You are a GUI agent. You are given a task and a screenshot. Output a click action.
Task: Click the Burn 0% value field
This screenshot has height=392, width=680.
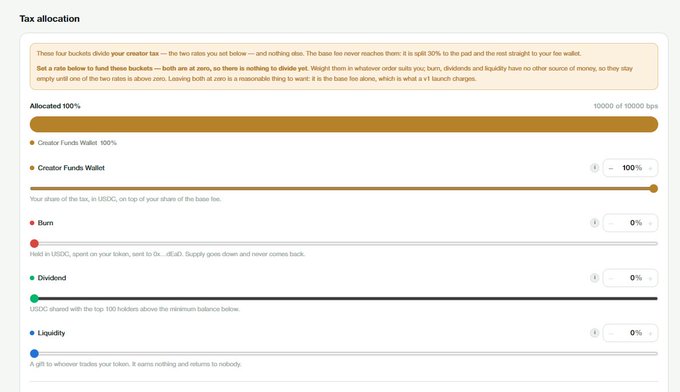[x=631, y=223]
